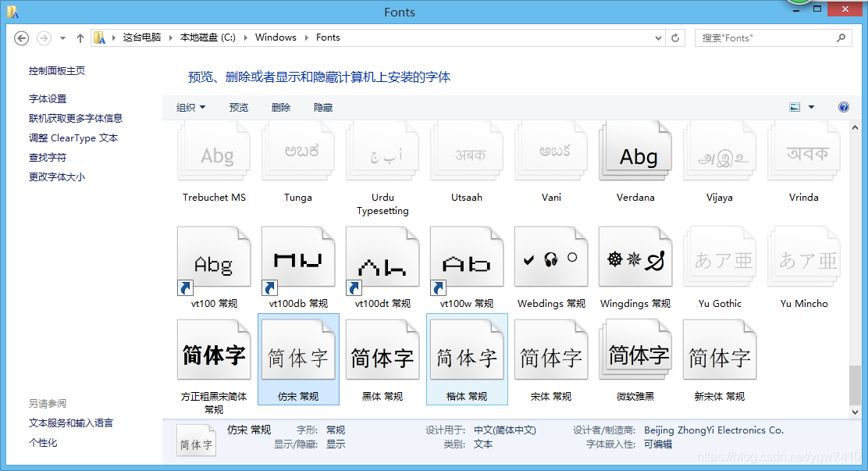Open 联机获取更多字体信息 link

coord(76,118)
